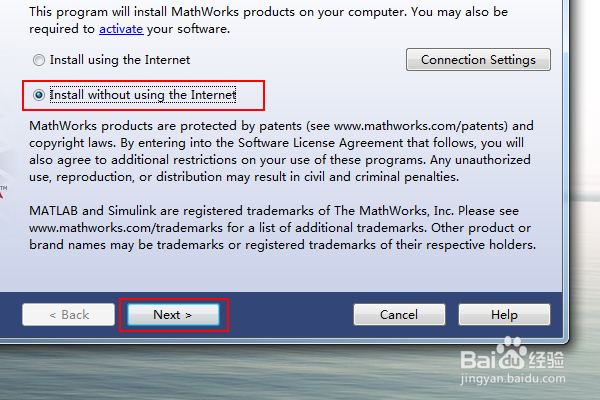Select the Install without using the Internet radio
The width and height of the screenshot is (600, 400).
click(39, 95)
